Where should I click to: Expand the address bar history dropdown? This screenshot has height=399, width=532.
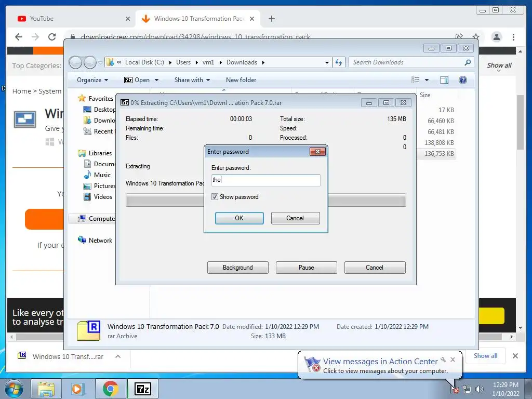(327, 62)
